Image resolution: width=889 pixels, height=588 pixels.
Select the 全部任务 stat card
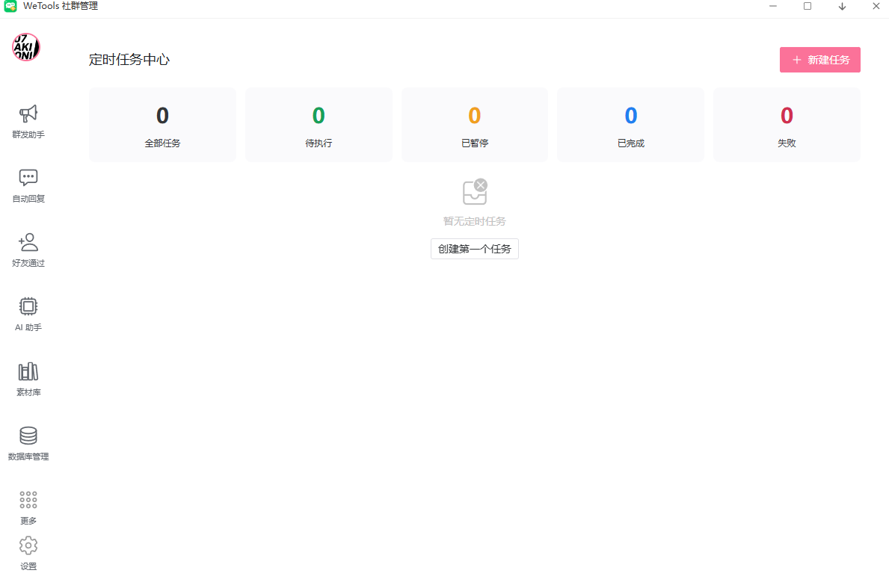click(162, 125)
